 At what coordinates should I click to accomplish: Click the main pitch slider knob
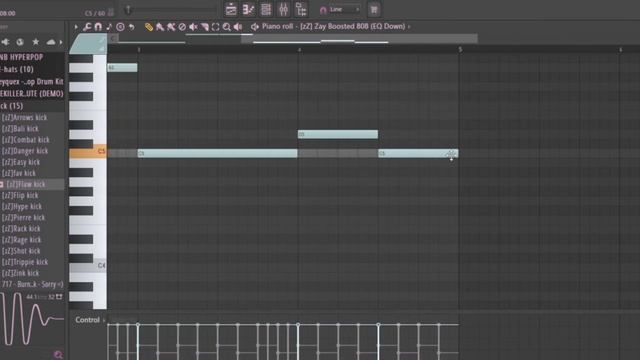128,9
